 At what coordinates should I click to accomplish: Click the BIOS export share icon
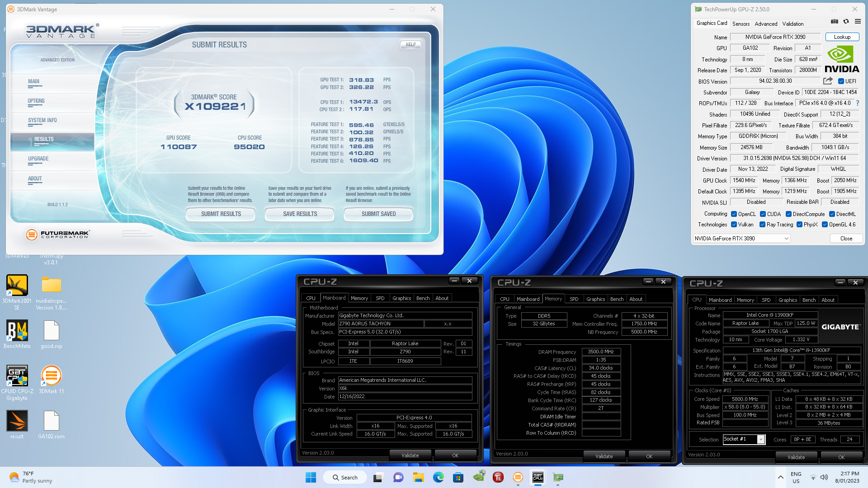pos(828,81)
